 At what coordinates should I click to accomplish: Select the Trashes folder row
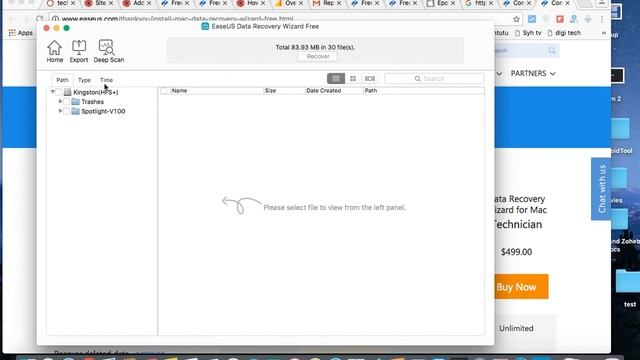point(92,102)
